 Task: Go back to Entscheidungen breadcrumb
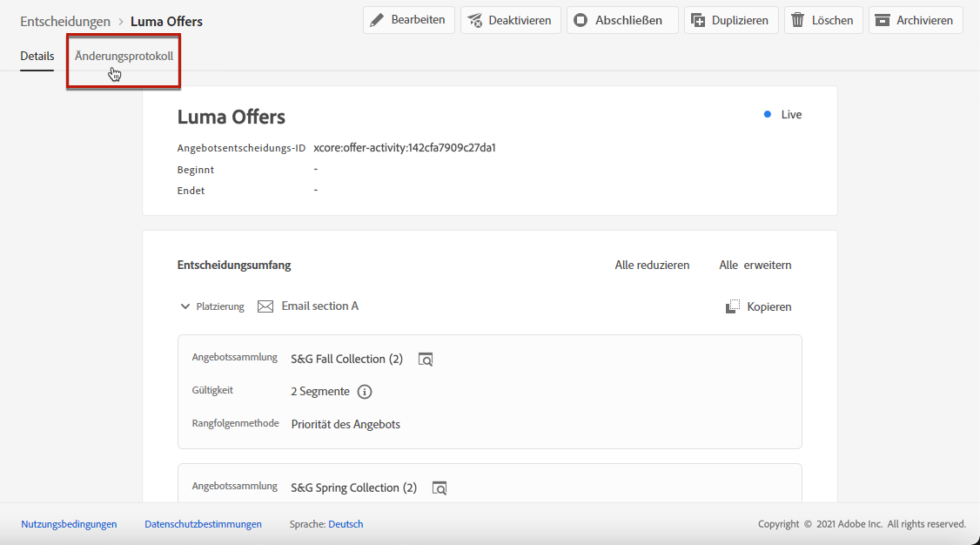(65, 21)
